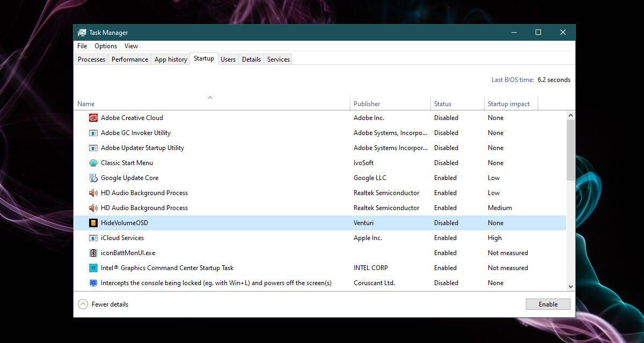Select the Startup tab
This screenshot has width=644, height=343.
coord(204,58)
